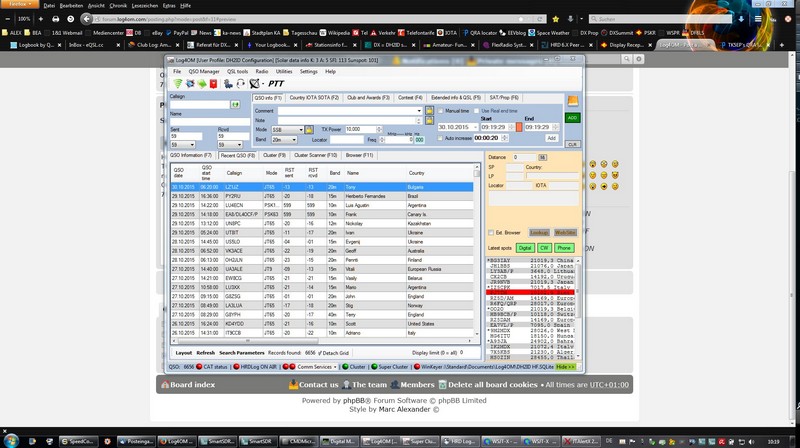This screenshot has width=800, height=448.
Task: Click the Firefox back arrow button
Action: click(86, 19)
